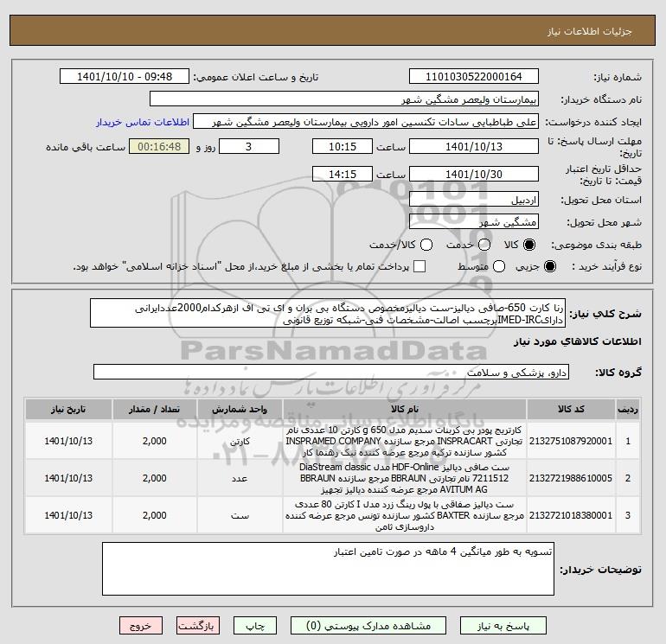This screenshot has width=666, height=644.
Task: Click the خروج exit button
Action: pyautogui.click(x=141, y=626)
